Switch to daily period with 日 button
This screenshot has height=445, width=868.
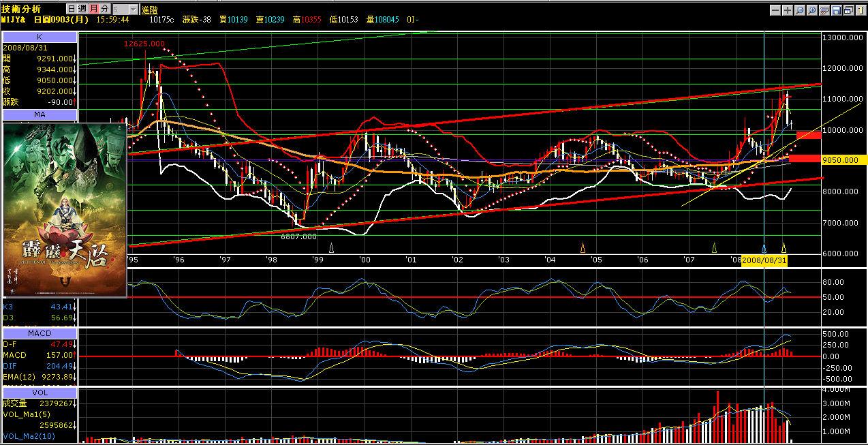coord(72,9)
